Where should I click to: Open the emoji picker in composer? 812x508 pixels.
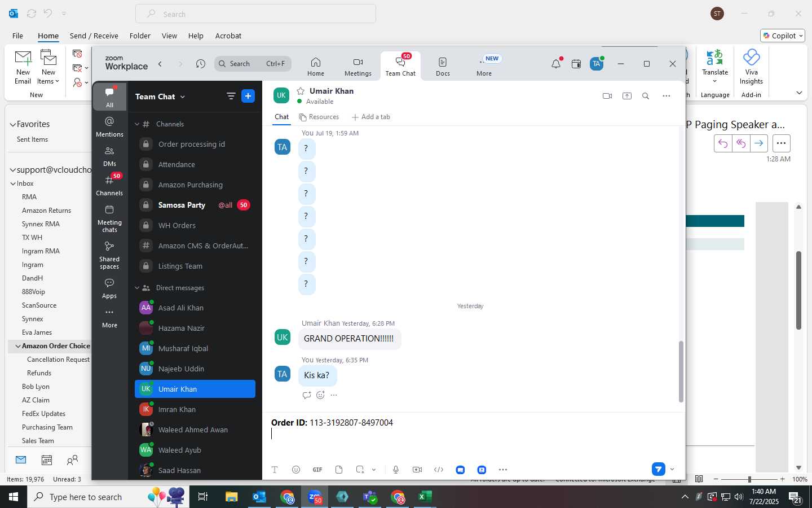pyautogui.click(x=296, y=470)
